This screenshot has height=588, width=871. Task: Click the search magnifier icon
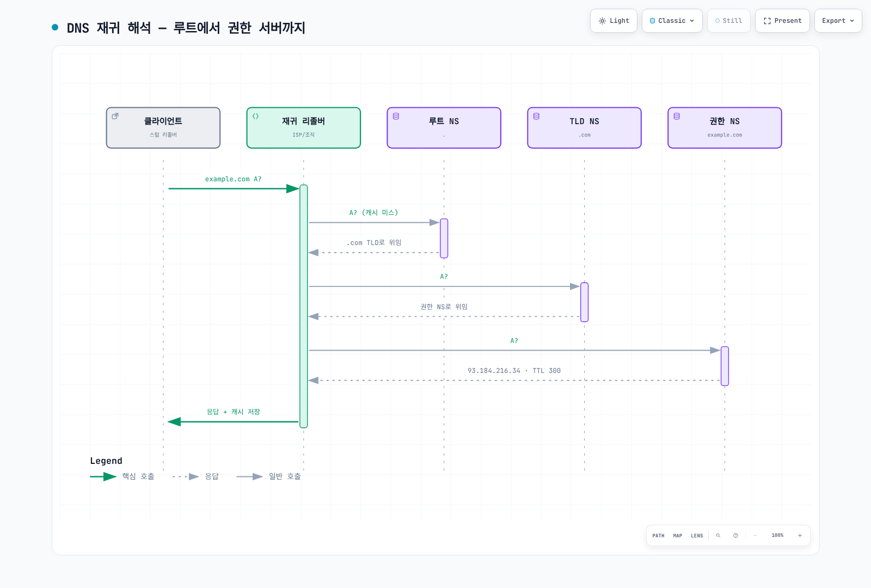[x=718, y=536]
